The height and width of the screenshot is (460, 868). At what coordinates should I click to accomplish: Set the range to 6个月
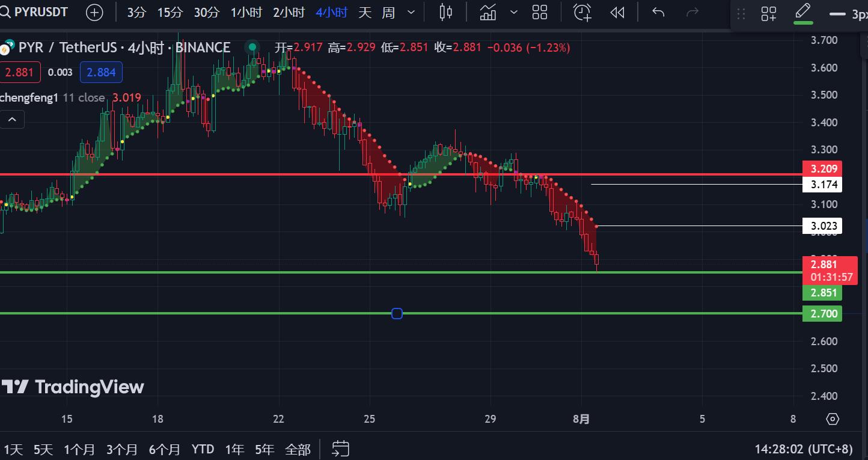tap(165, 449)
